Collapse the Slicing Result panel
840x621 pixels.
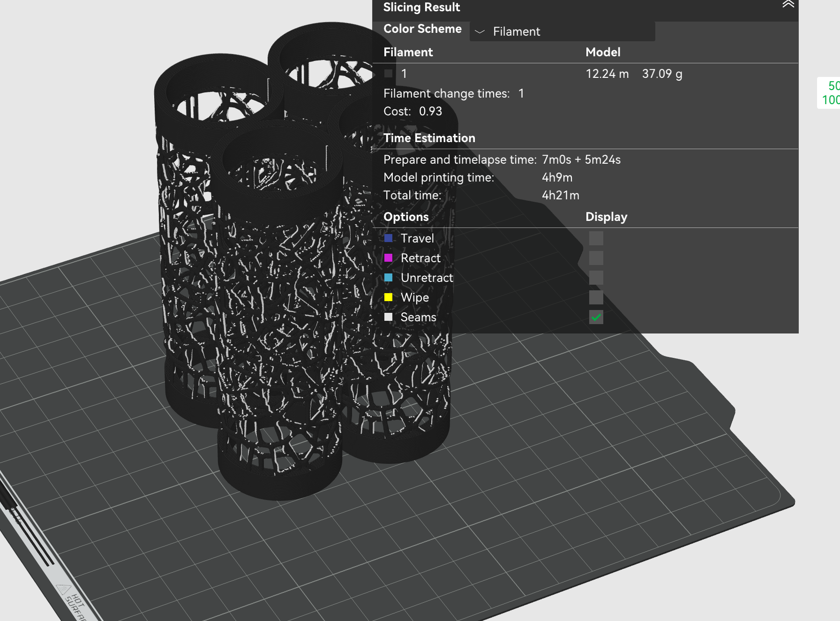[x=788, y=5]
